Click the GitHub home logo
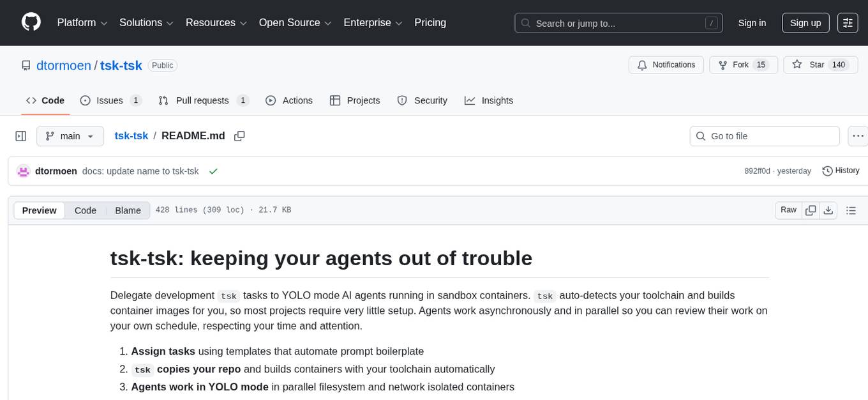868x400 pixels. (31, 22)
